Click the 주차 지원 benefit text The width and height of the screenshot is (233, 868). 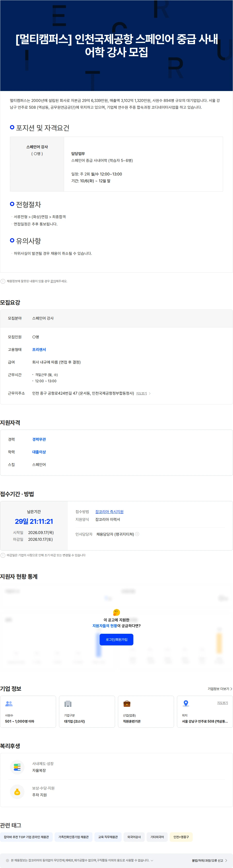[x=39, y=794]
